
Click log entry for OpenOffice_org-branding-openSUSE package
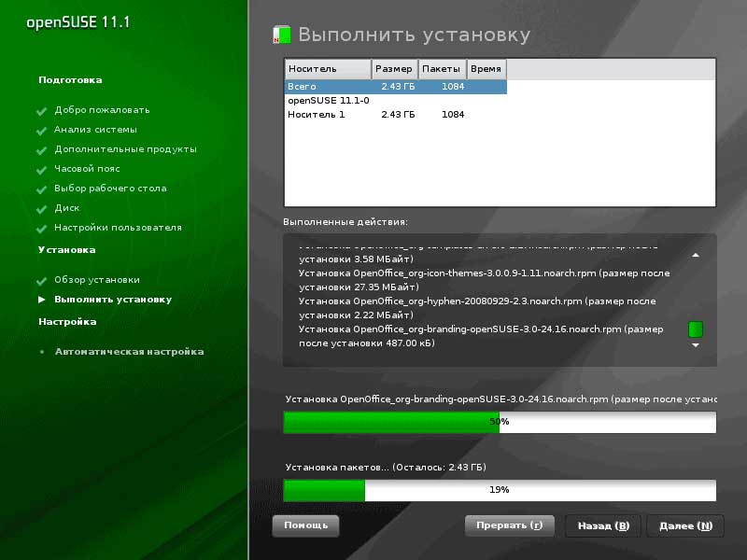[x=481, y=336]
